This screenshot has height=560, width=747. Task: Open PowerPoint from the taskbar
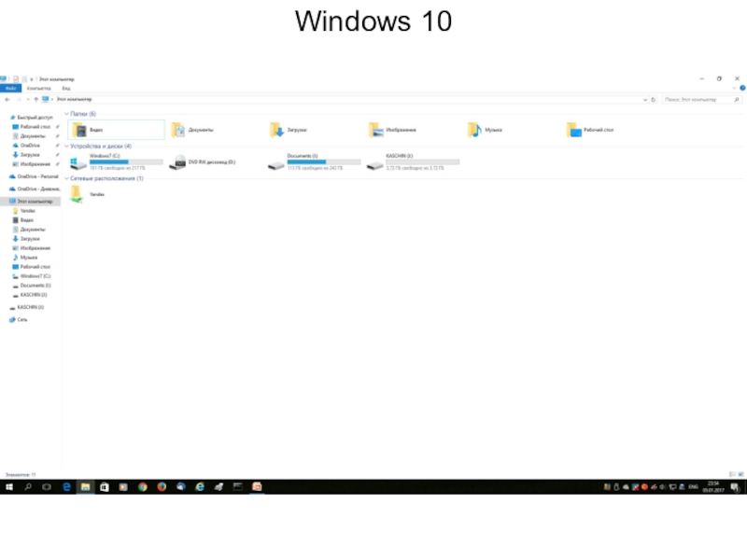coord(257,486)
